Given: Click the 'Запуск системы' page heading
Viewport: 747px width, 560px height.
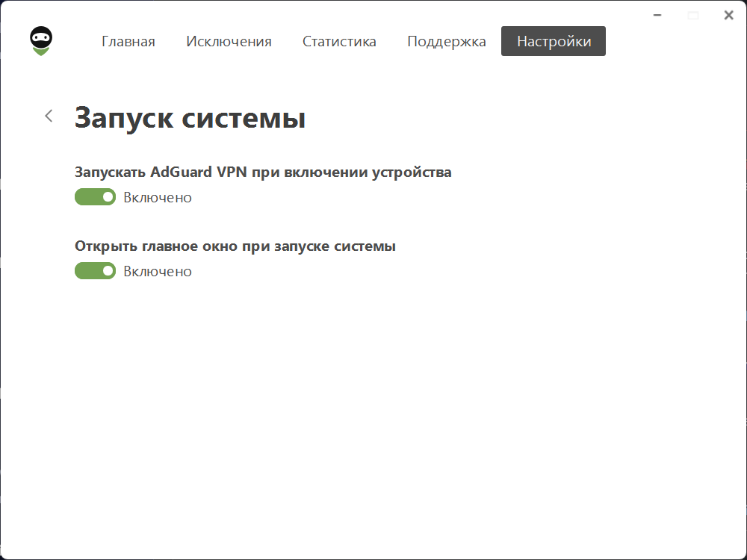Looking at the screenshot, I should 190,118.
